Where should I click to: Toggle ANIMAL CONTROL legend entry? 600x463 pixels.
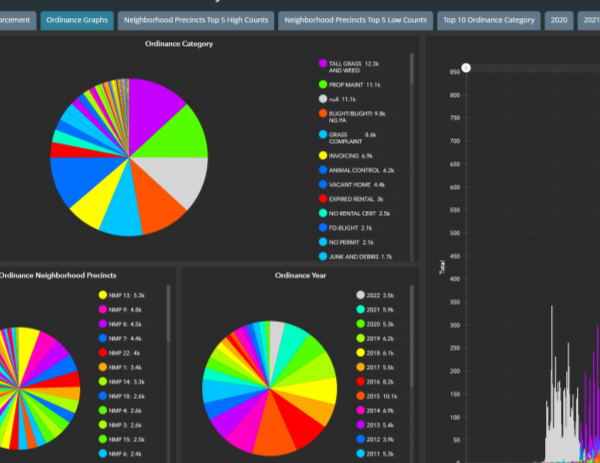click(x=356, y=170)
